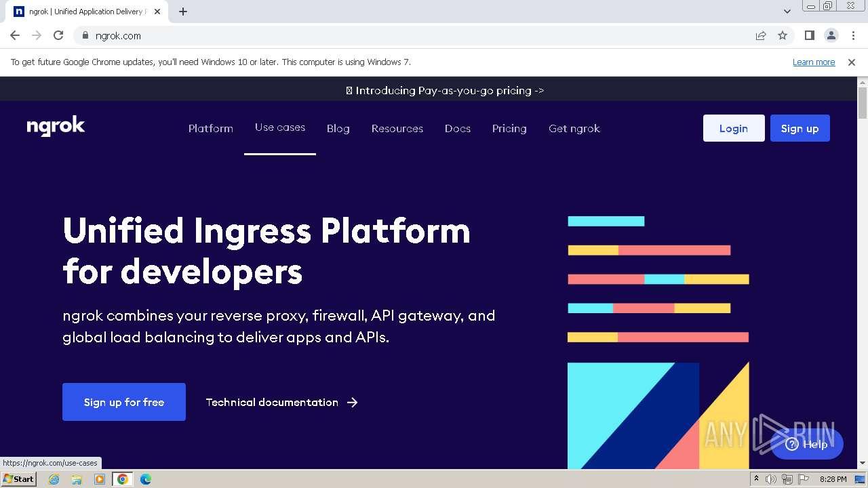This screenshot has height=488, width=868.
Task: Open a new tab with plus button
Action: coord(183,12)
